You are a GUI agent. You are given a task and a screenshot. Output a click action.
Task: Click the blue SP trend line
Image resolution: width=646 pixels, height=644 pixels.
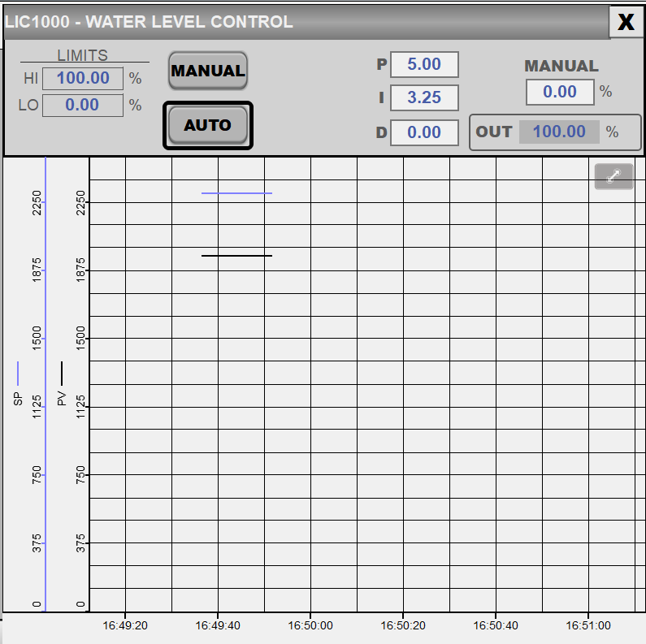coord(237,193)
